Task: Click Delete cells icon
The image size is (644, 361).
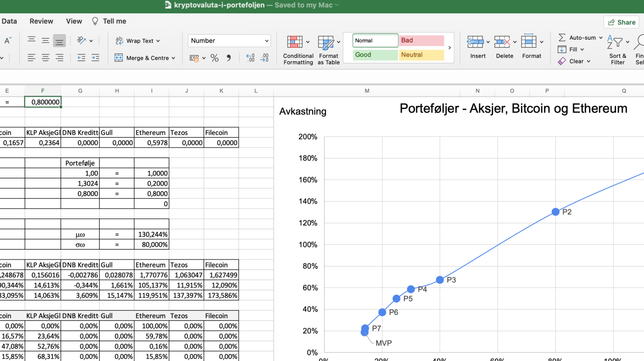Action: coord(502,42)
